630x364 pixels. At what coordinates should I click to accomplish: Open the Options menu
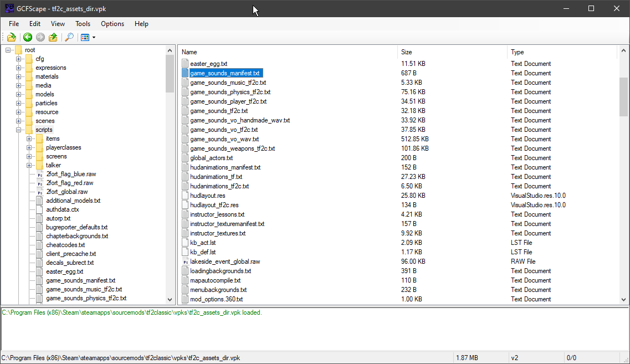coord(112,24)
